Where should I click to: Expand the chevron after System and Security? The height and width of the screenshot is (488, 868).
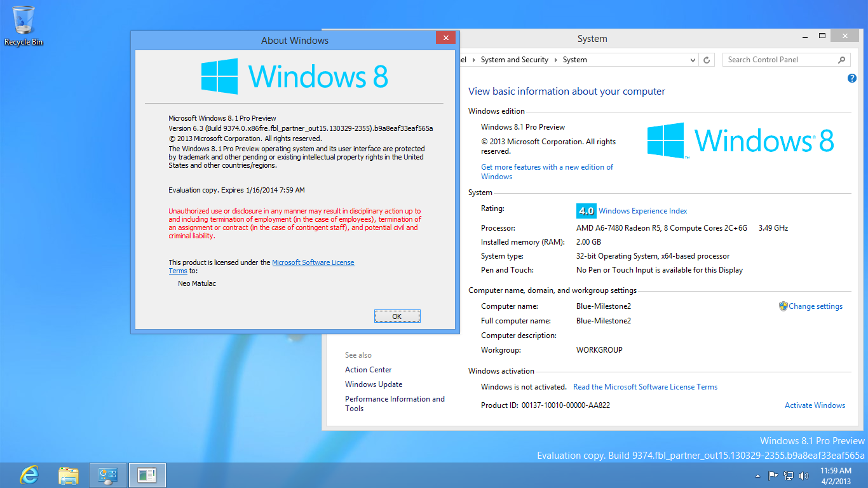[x=556, y=60]
